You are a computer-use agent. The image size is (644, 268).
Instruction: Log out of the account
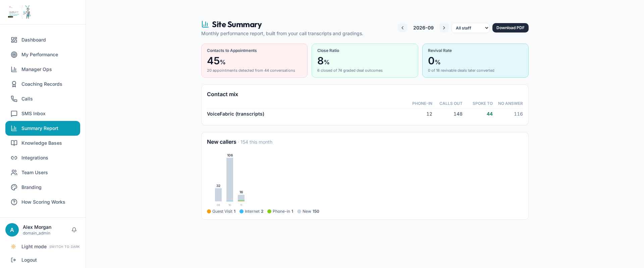click(x=43, y=260)
